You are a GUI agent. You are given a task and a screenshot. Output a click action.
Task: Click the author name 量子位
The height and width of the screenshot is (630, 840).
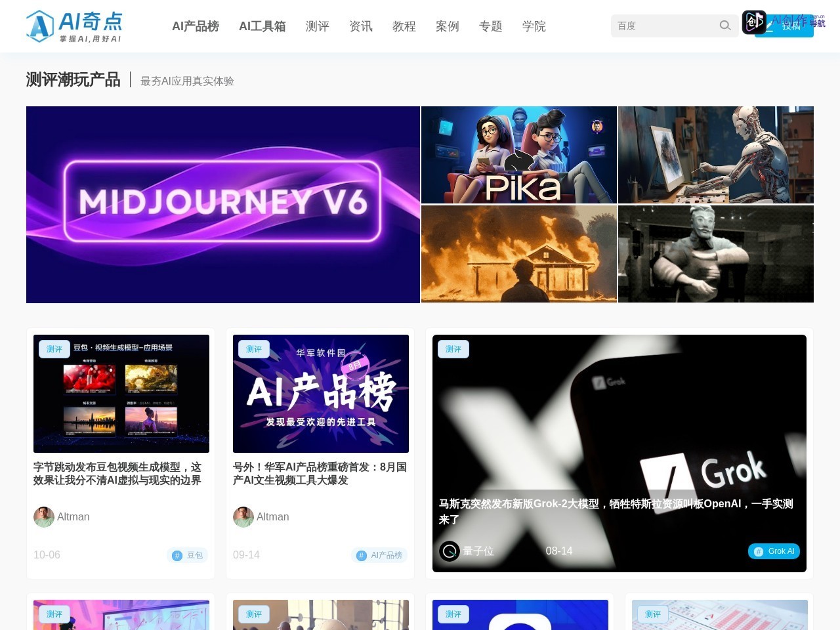(478, 551)
